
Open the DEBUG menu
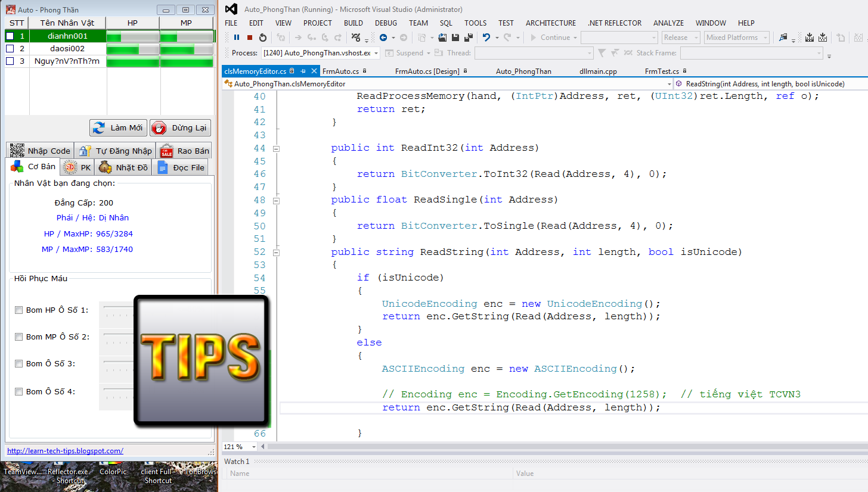pos(385,23)
